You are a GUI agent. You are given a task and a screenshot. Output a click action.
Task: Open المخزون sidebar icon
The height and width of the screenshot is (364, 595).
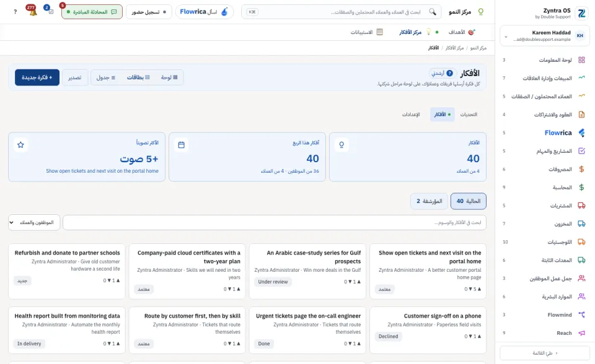(581, 223)
